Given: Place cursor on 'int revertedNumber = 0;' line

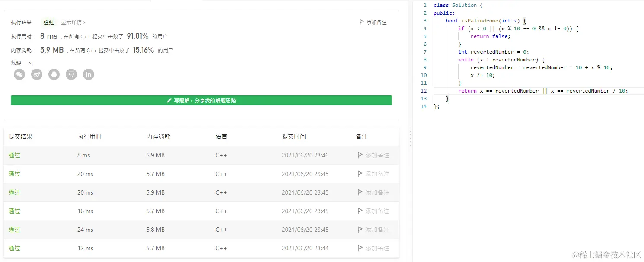Looking at the screenshot, I should 494,52.
